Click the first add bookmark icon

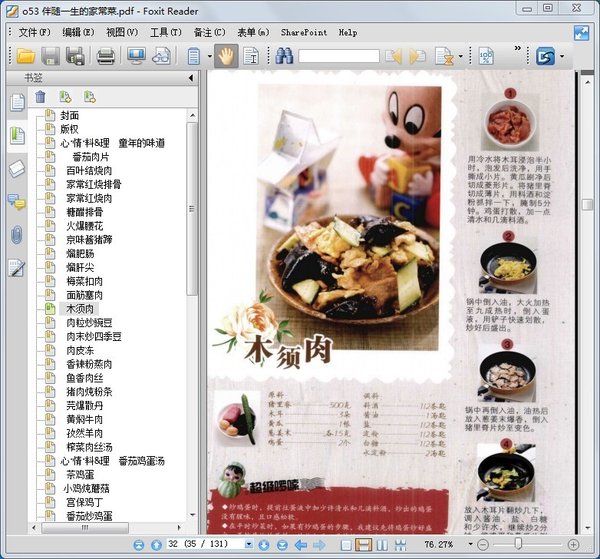(x=65, y=97)
